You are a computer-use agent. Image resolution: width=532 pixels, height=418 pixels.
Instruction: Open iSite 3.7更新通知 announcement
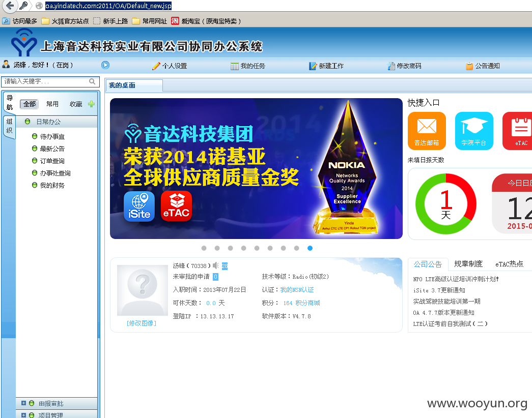(439, 290)
